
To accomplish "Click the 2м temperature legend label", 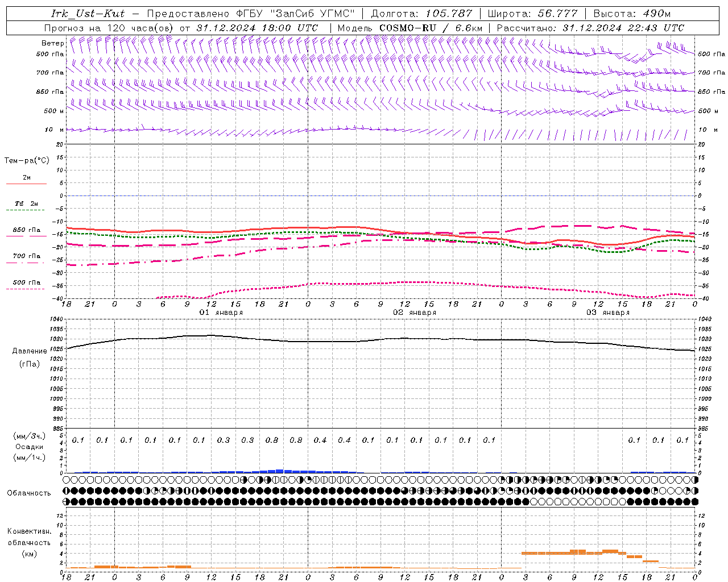I will (27, 178).
